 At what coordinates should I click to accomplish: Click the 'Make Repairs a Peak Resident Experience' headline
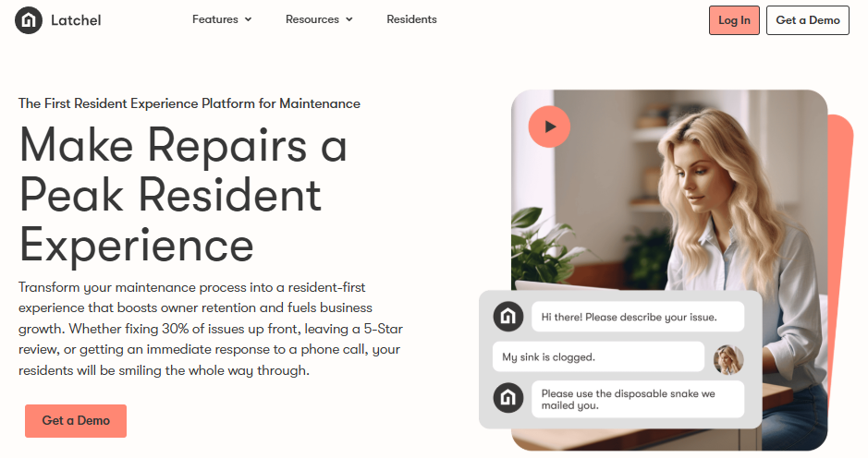(183, 194)
